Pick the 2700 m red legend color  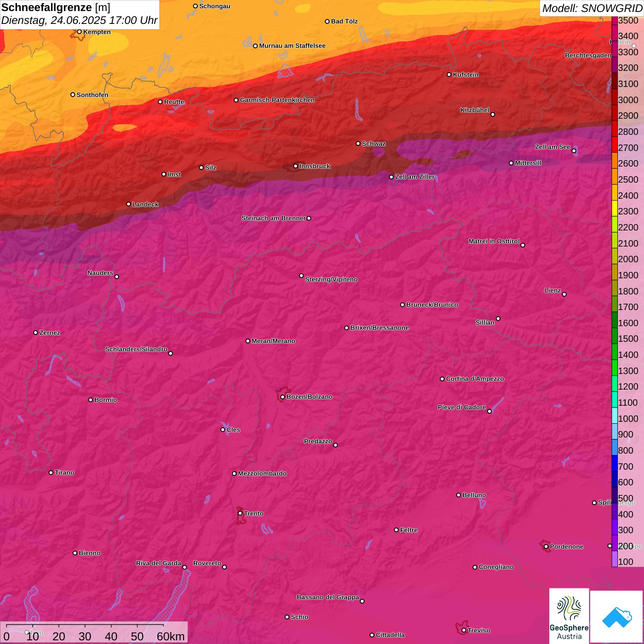pos(615,144)
